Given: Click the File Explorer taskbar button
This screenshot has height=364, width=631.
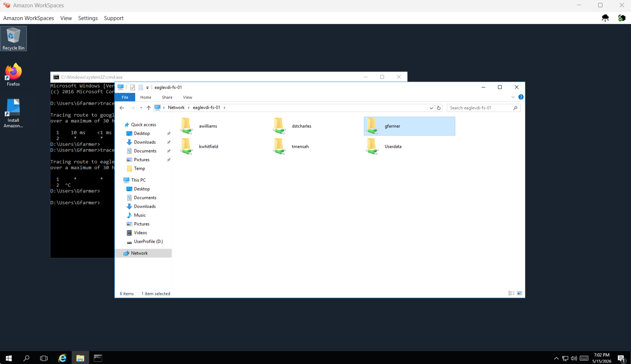Looking at the screenshot, I should (80, 358).
